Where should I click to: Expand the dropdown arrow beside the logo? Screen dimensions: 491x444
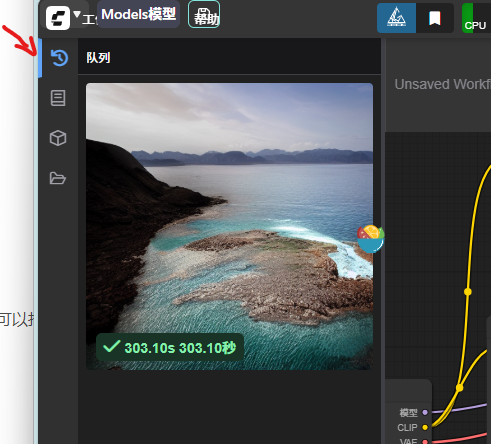[x=77, y=14]
